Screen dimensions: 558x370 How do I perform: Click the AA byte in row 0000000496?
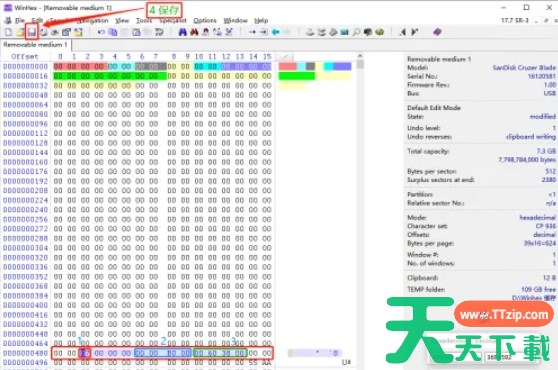click(x=267, y=363)
